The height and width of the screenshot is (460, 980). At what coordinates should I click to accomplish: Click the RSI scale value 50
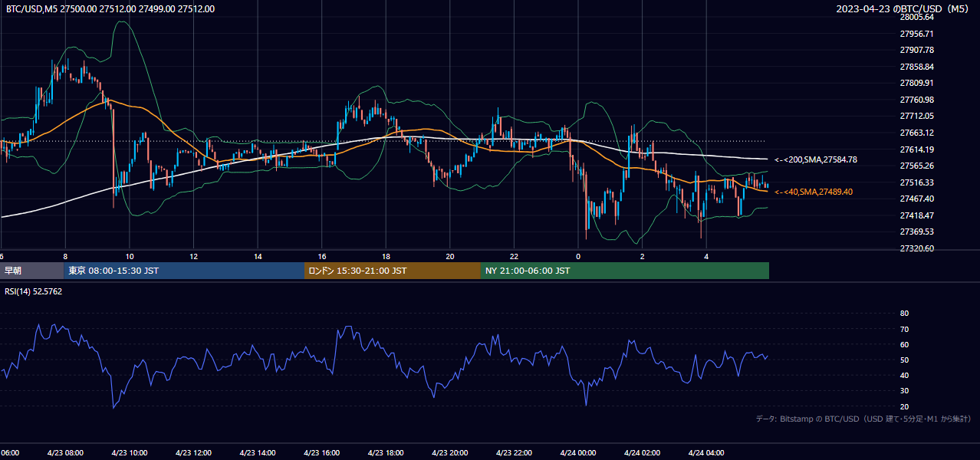pyautogui.click(x=904, y=360)
